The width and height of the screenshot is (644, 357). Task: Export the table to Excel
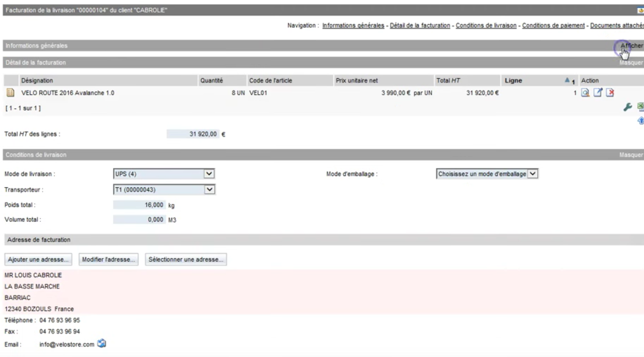(641, 107)
